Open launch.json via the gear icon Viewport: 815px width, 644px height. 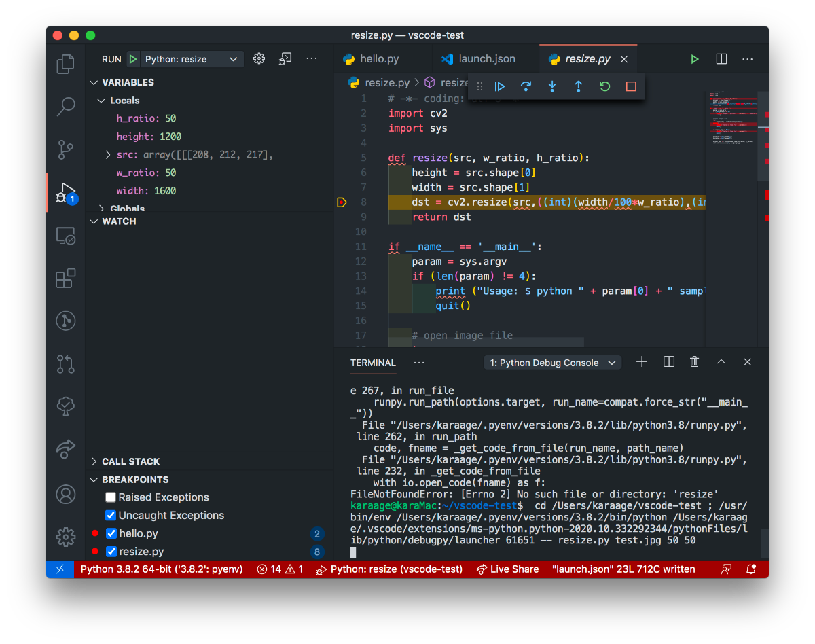259,59
